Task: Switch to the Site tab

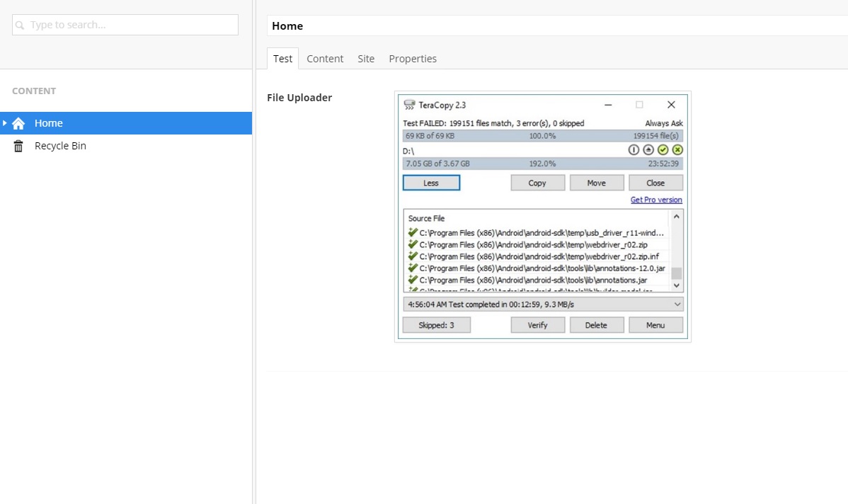Action: [366, 59]
